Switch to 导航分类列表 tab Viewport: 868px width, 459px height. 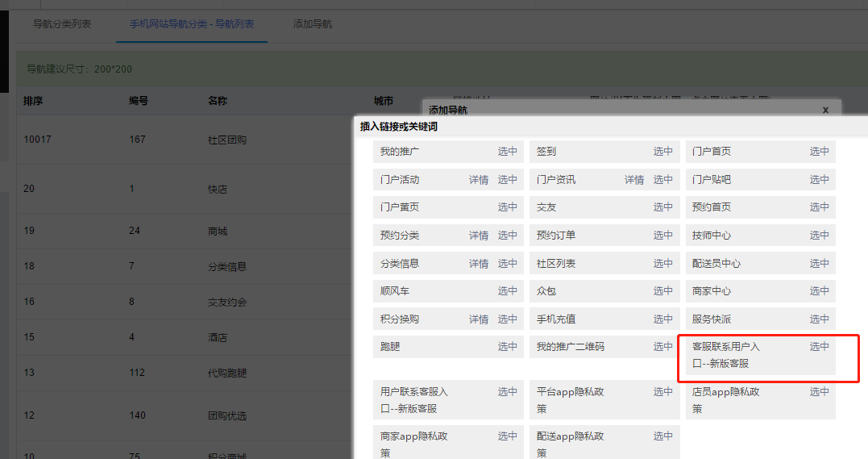click(x=62, y=24)
